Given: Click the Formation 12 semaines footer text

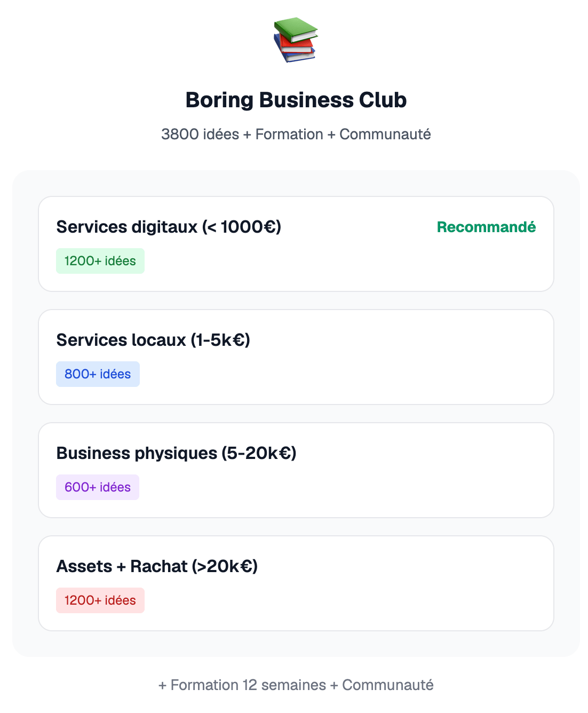Looking at the screenshot, I should point(248,685).
